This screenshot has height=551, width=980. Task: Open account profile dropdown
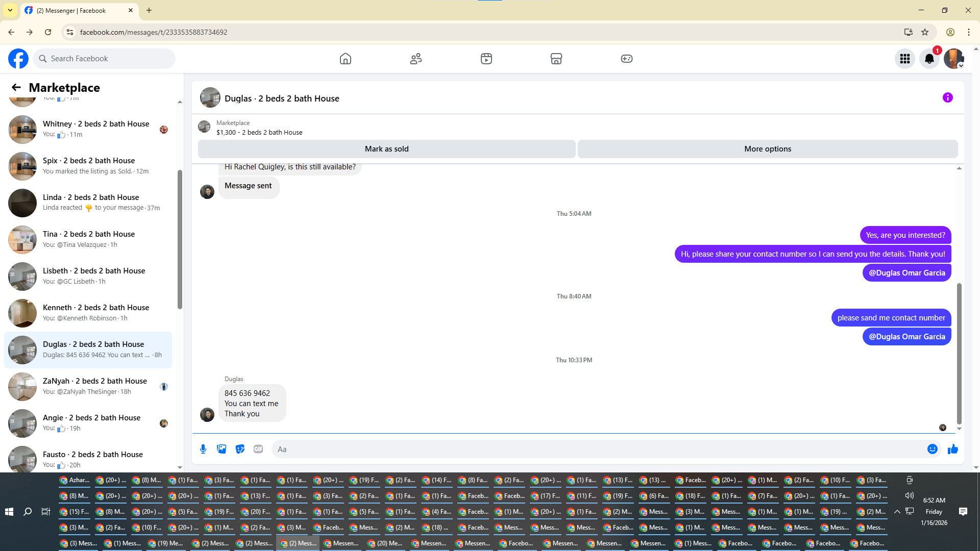coord(953,59)
